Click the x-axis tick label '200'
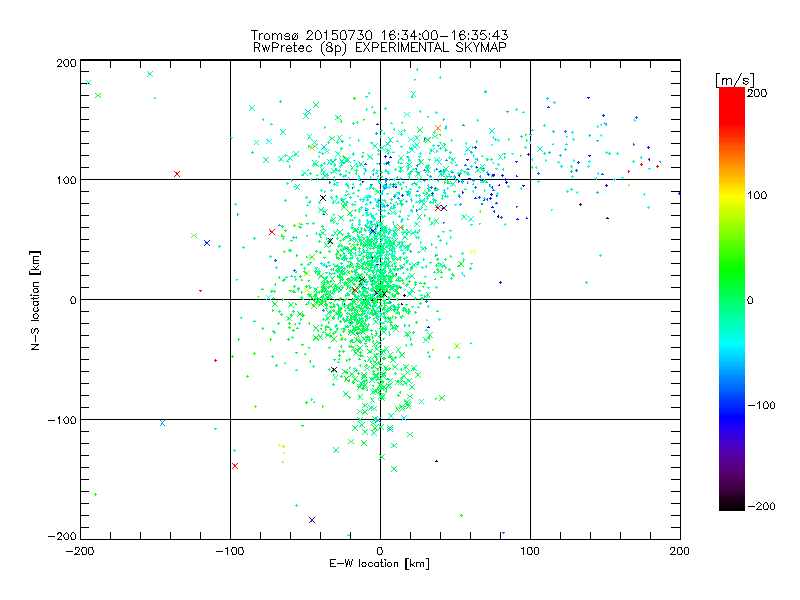 point(680,551)
